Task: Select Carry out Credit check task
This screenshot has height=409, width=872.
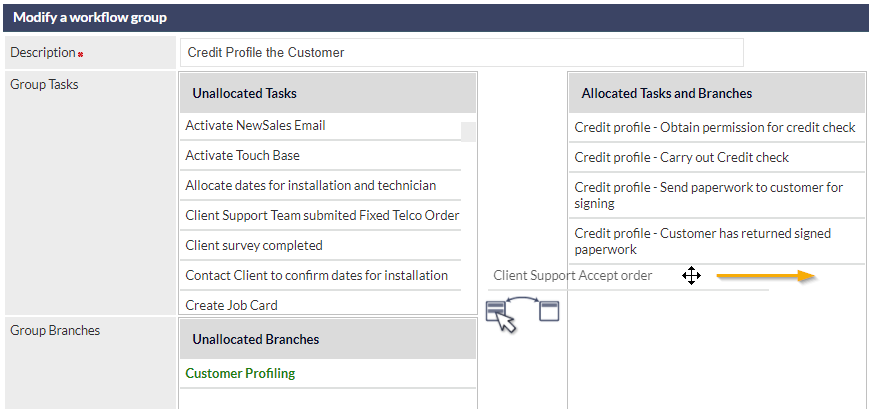Action: pos(717,157)
